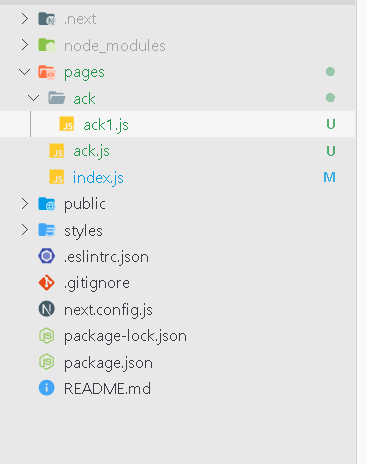This screenshot has width=367, height=464.
Task: Click the JS icon beside index.js
Action: click(57, 177)
